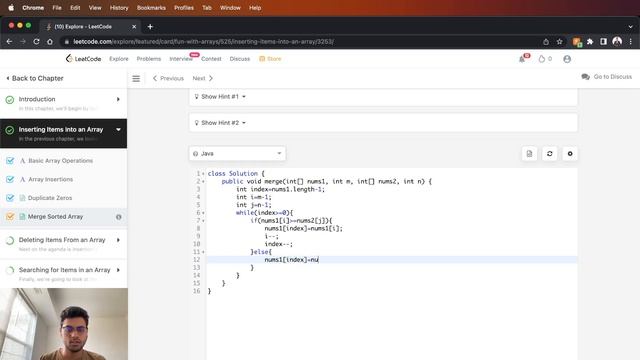The width and height of the screenshot is (640, 360).
Task: Close the Explore - LeetCode tab
Action: [x=134, y=27]
